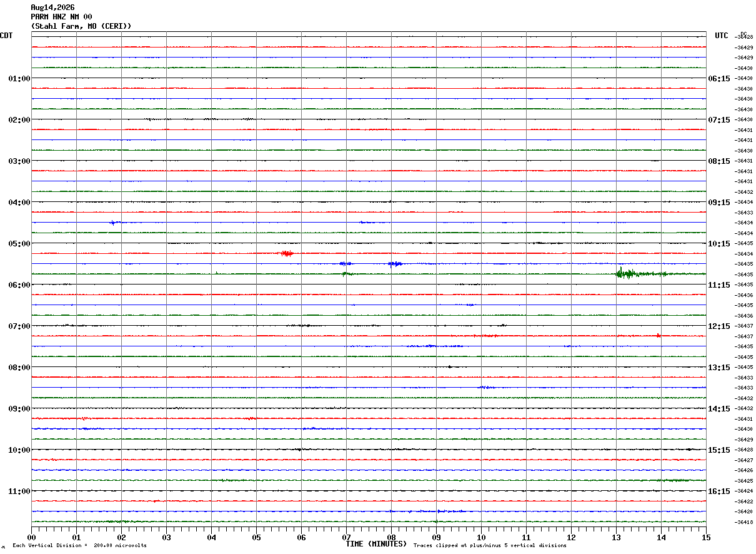Click the Stahl Farm, MO (CERI) location label
The height and width of the screenshot is (554, 756).
(81, 26)
